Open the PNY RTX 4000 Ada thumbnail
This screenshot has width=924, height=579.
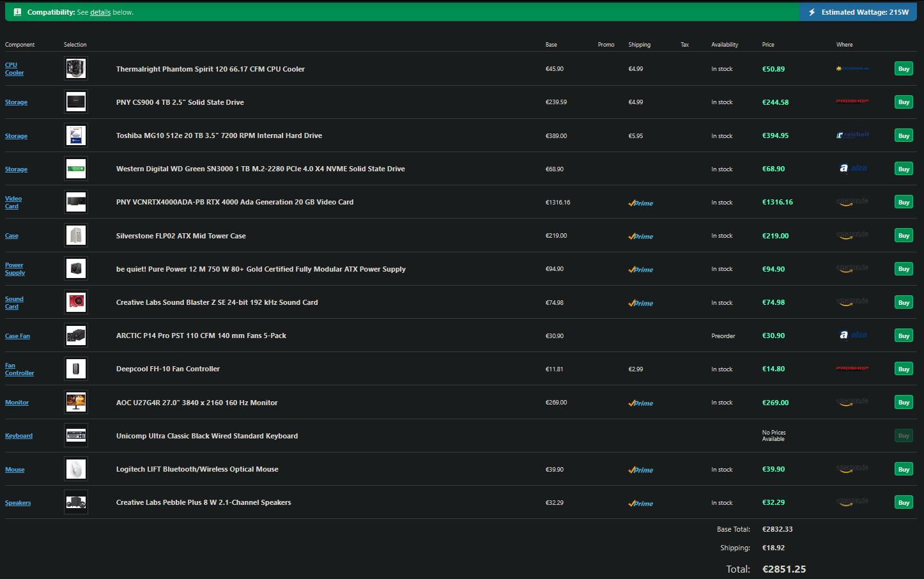coord(76,202)
